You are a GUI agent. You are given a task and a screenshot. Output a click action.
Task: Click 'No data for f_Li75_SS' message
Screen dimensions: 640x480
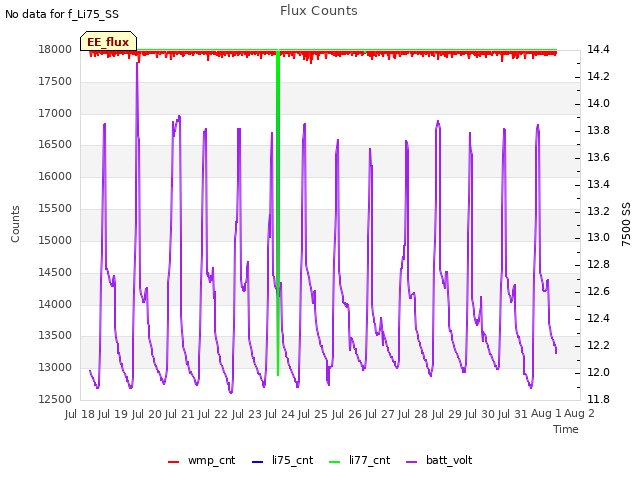click(x=62, y=14)
